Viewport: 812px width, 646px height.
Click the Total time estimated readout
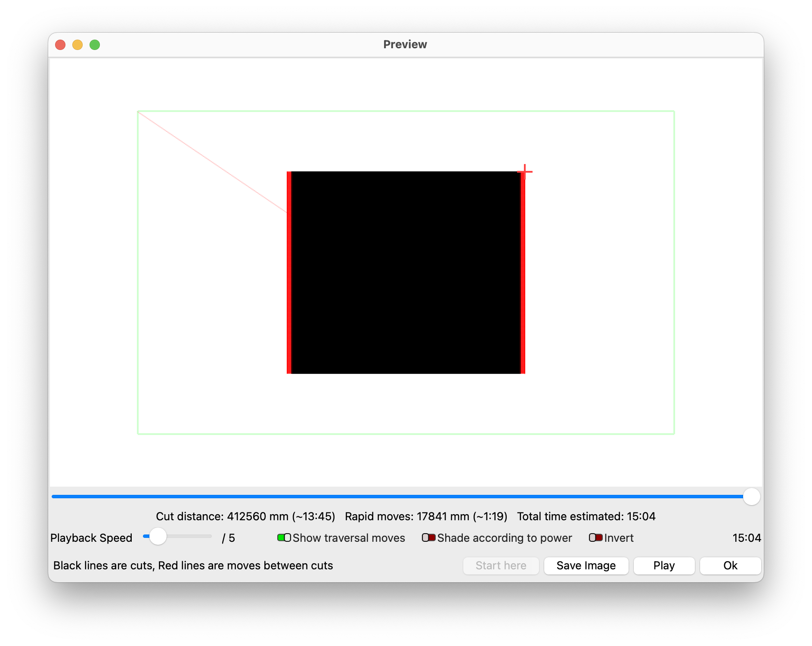click(586, 516)
